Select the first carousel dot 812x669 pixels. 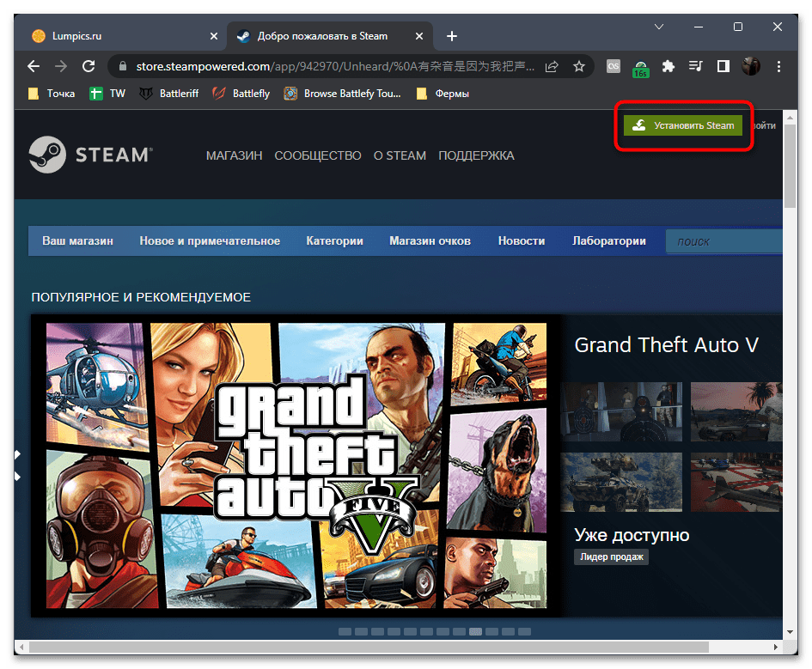(x=345, y=632)
